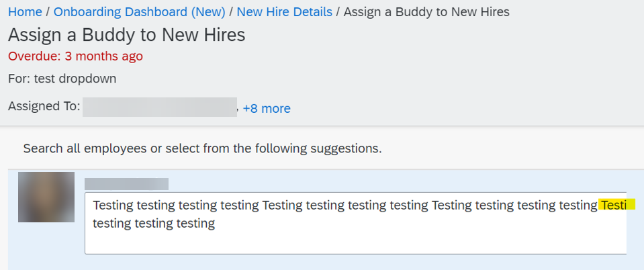Go to the Home breadcrumb link

pyautogui.click(x=25, y=12)
